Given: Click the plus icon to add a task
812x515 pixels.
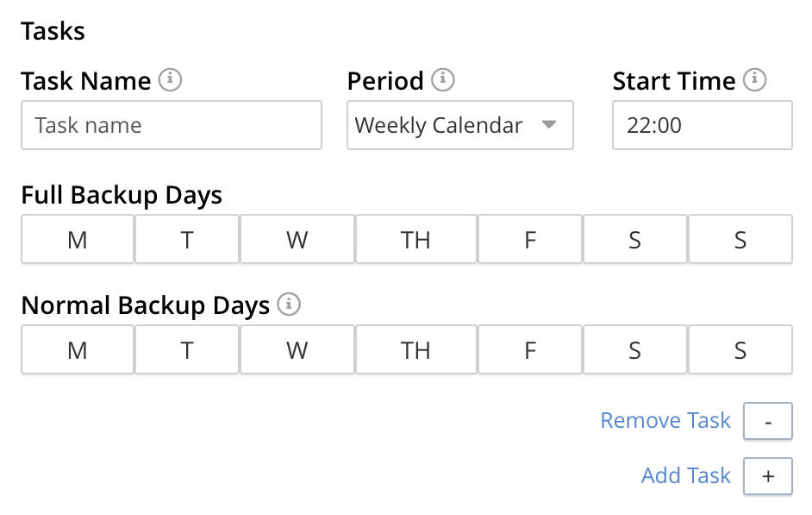Looking at the screenshot, I should coord(767,476).
